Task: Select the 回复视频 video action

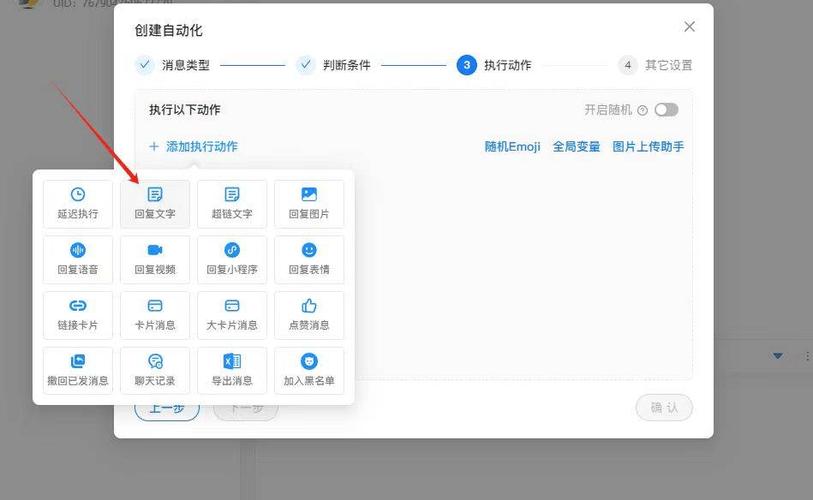Action: click(x=155, y=259)
